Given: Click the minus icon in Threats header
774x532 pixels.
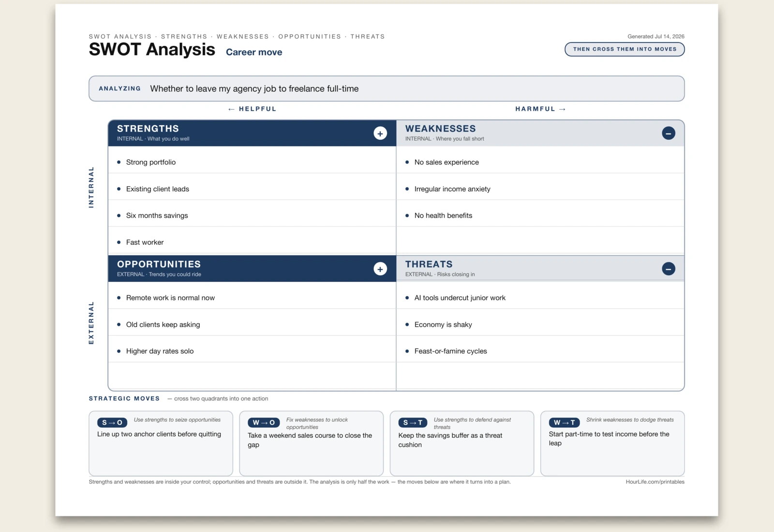Looking at the screenshot, I should tap(669, 269).
